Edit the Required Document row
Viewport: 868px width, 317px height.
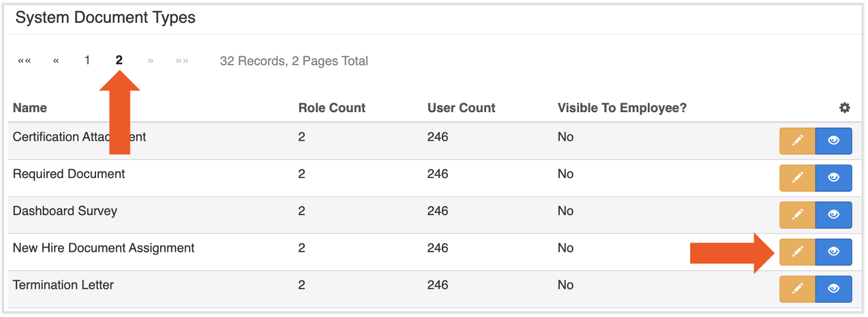click(x=797, y=178)
